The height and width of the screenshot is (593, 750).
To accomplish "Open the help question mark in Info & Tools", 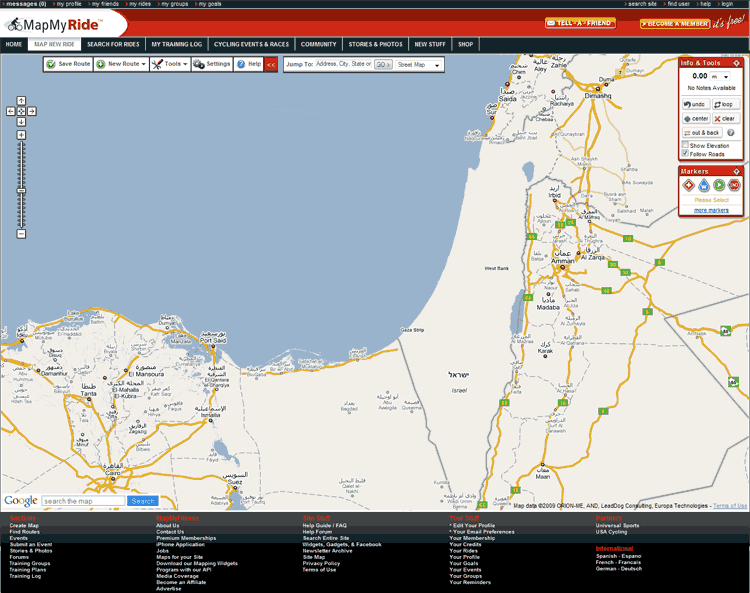I will point(731,132).
